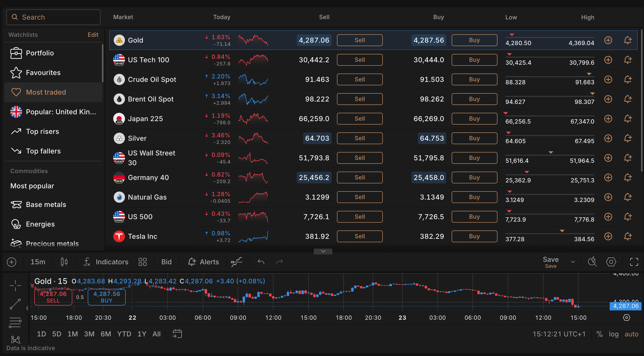Select 5D time range

tap(57, 334)
